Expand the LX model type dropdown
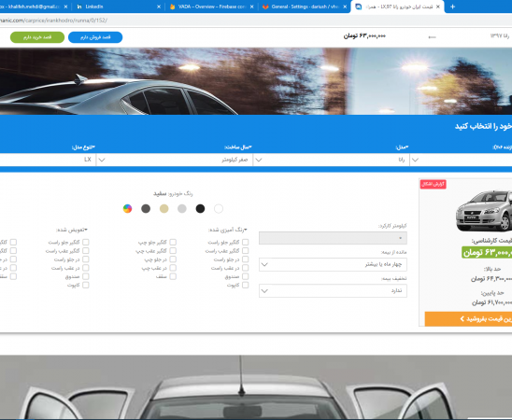The width and height of the screenshot is (512, 420). point(48,160)
